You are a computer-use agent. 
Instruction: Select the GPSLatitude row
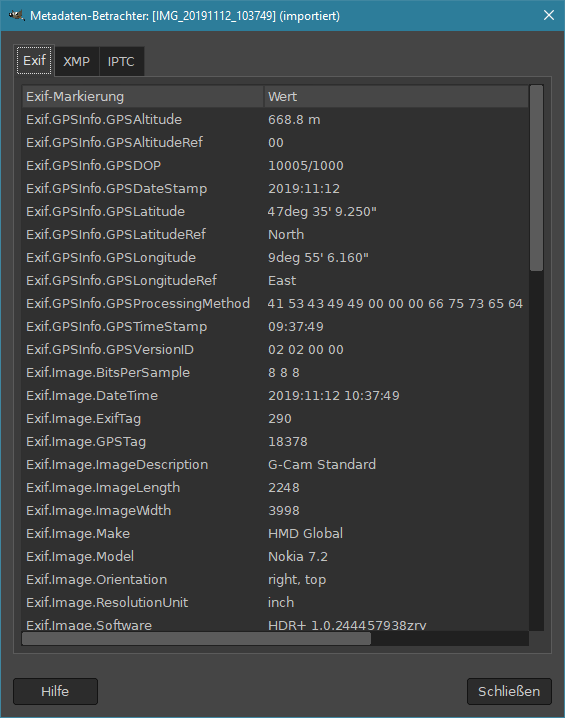(x=275, y=212)
